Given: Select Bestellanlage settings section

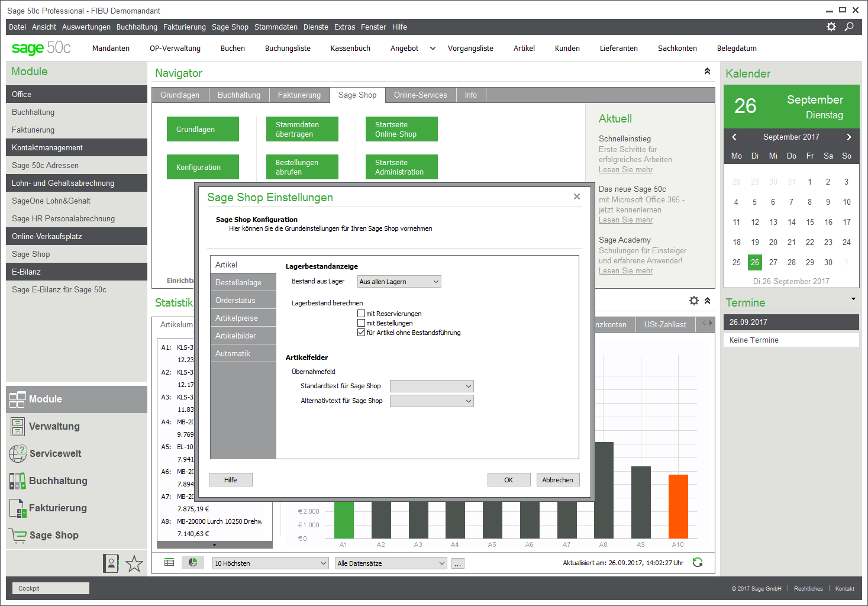Looking at the screenshot, I should [243, 282].
